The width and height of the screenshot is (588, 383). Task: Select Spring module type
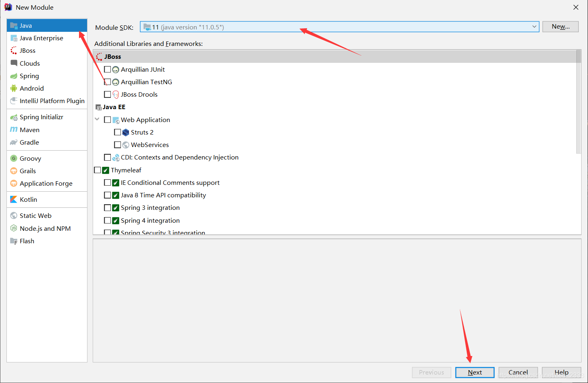coord(47,76)
